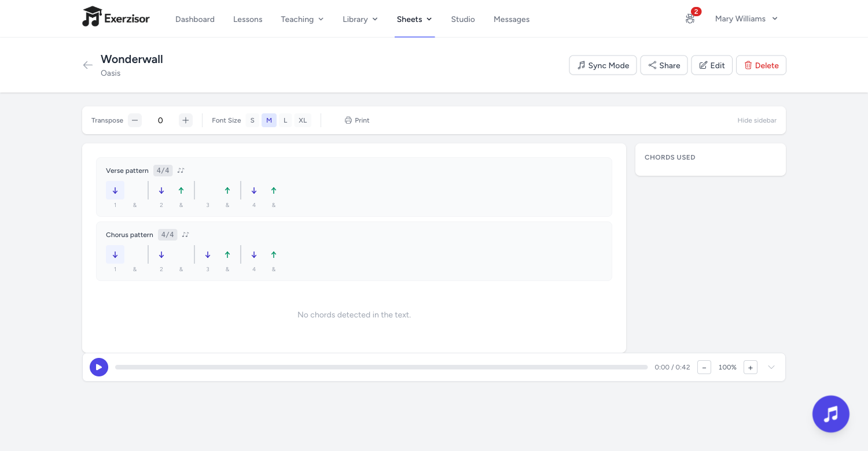The width and height of the screenshot is (868, 451).
Task: Click Chorus pattern up-strum after beat 4
Action: tap(274, 254)
